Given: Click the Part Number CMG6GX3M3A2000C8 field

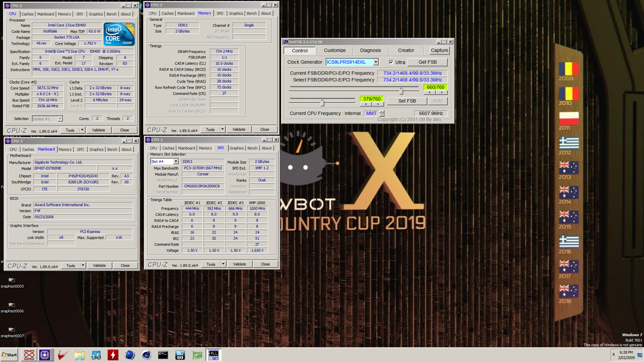Looking at the screenshot, I should pyautogui.click(x=203, y=186).
